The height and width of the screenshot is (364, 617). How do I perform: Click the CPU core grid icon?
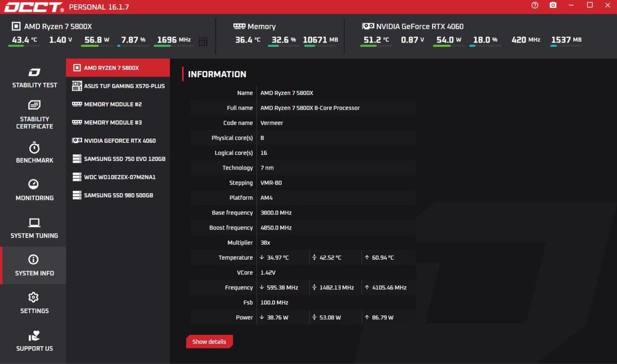203,41
